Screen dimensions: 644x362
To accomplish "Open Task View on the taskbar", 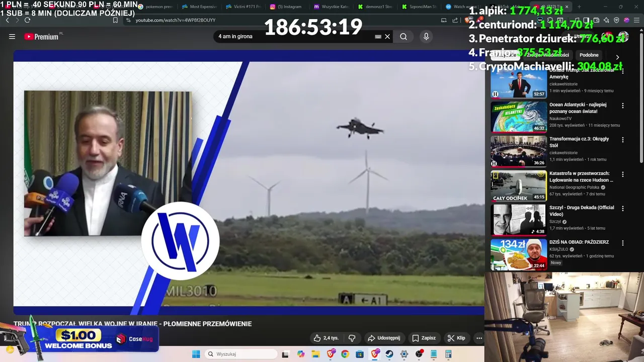I will pyautogui.click(x=285, y=354).
